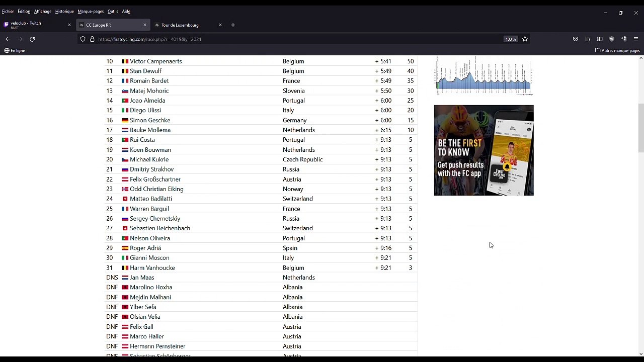Screen dimensions: 644x362
Task: Open rider Matteo Badilatti
Action: click(151, 199)
